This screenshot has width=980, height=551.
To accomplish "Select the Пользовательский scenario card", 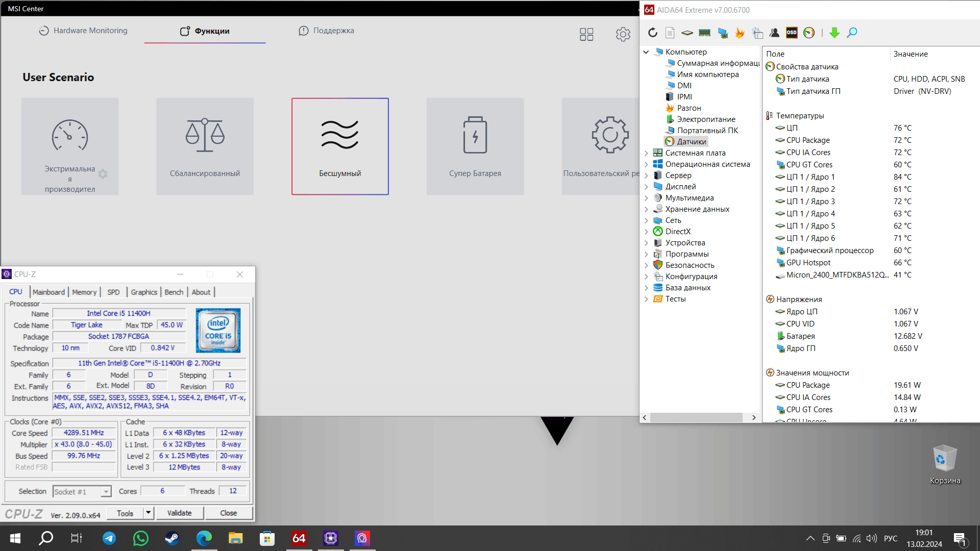I will point(600,146).
